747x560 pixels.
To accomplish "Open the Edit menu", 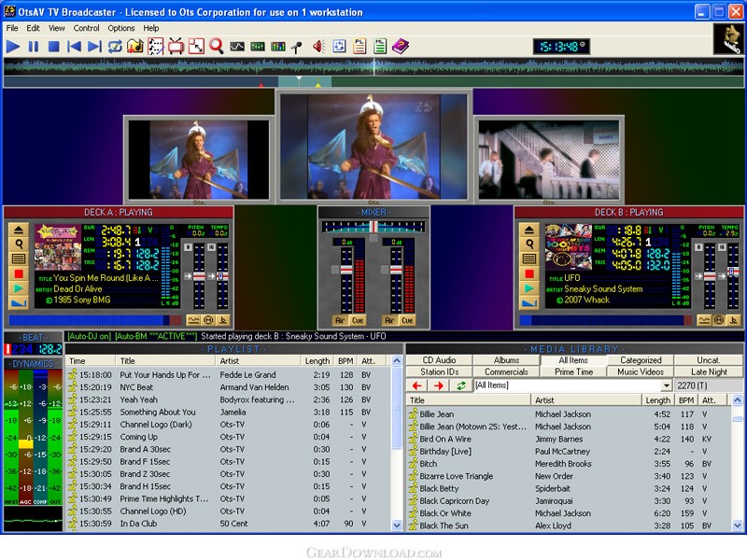I will pyautogui.click(x=33, y=28).
